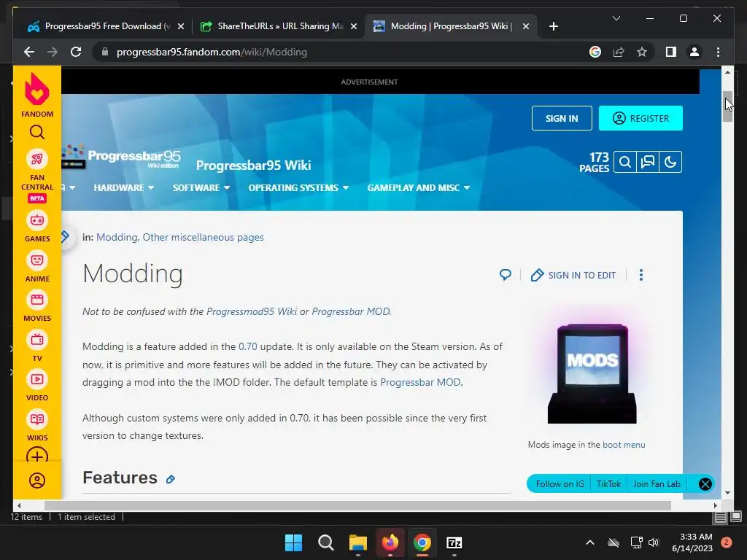Viewport: 747px width, 560px height.
Task: Open user profile icon at sidebar bottom
Action: (37, 481)
